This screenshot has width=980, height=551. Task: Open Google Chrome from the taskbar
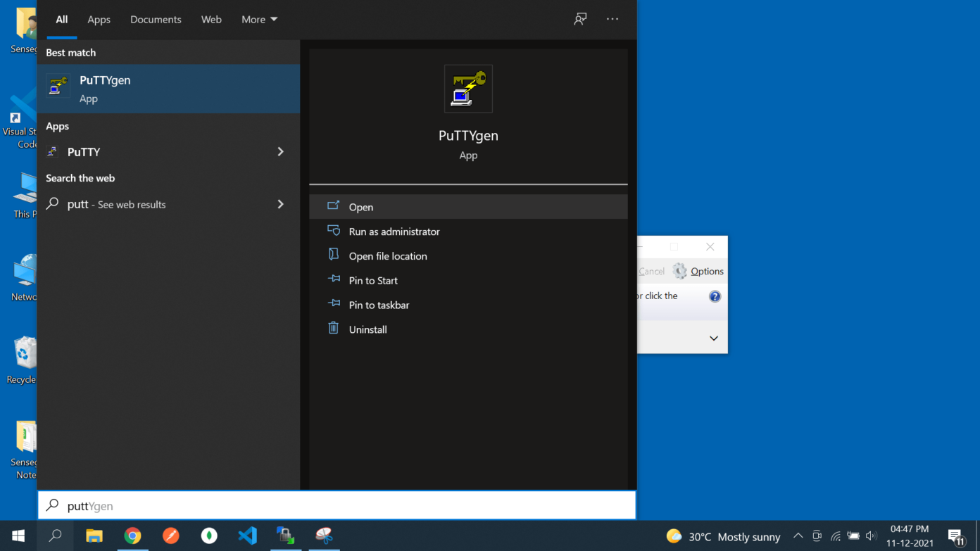click(x=133, y=536)
